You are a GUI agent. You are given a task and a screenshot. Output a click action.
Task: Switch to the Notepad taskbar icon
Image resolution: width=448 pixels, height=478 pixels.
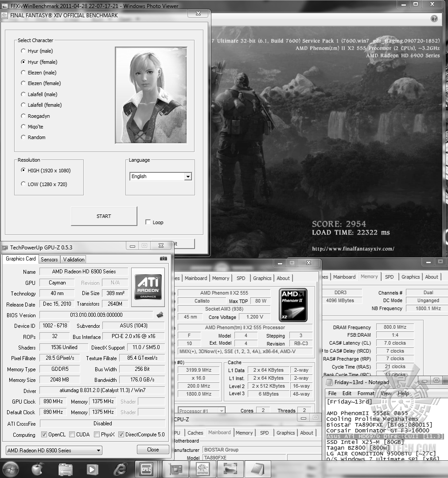click(x=258, y=470)
